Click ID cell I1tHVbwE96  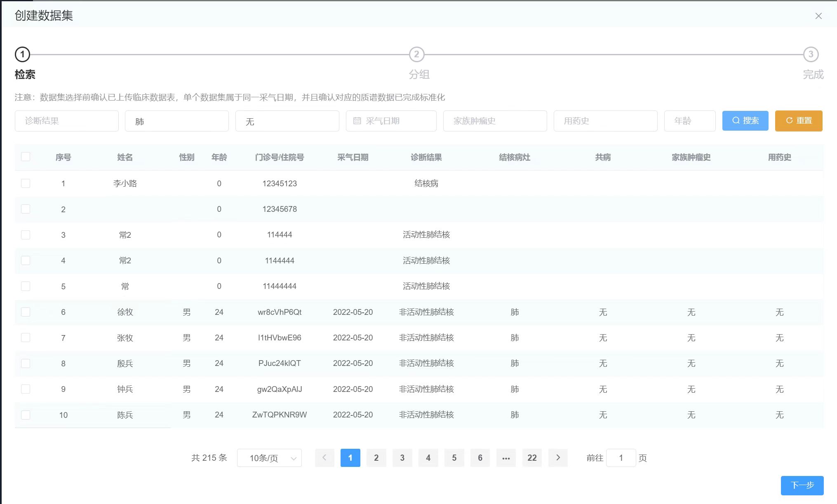coord(280,338)
